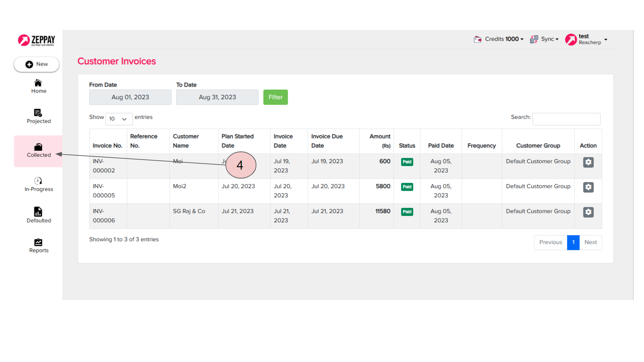Select page 1 in pagination
Viewport: 644px width, 362px height.
[573, 242]
